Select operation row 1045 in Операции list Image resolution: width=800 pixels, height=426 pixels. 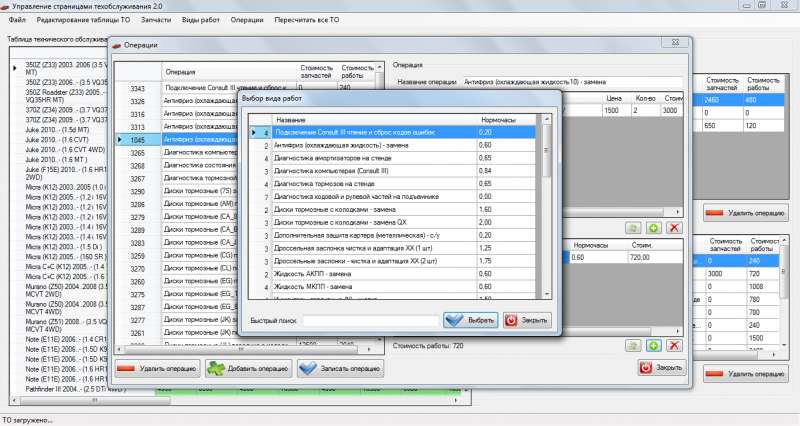pyautogui.click(x=137, y=140)
